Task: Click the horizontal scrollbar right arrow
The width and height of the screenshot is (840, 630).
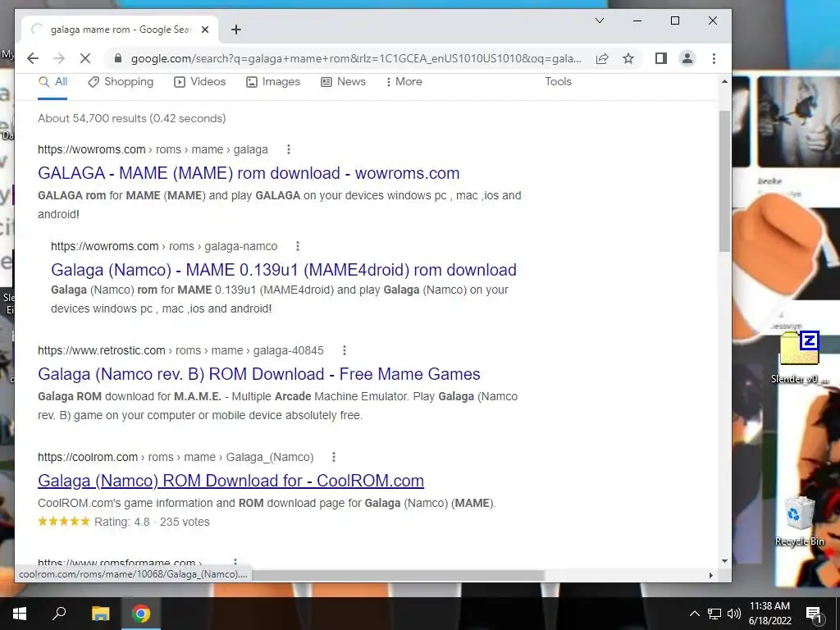Action: click(711, 575)
